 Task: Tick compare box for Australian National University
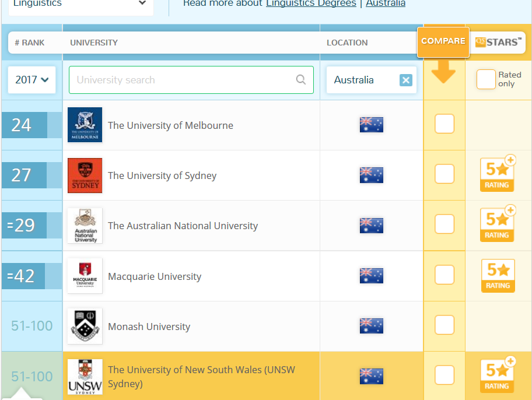tap(444, 224)
